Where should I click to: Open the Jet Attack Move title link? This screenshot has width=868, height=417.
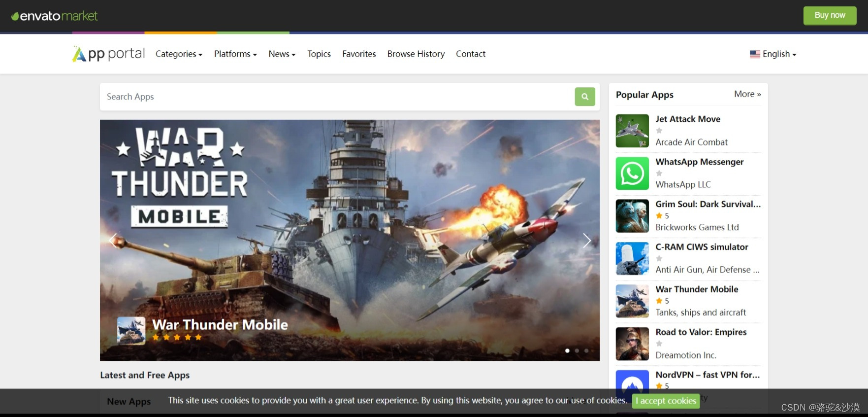click(x=688, y=119)
